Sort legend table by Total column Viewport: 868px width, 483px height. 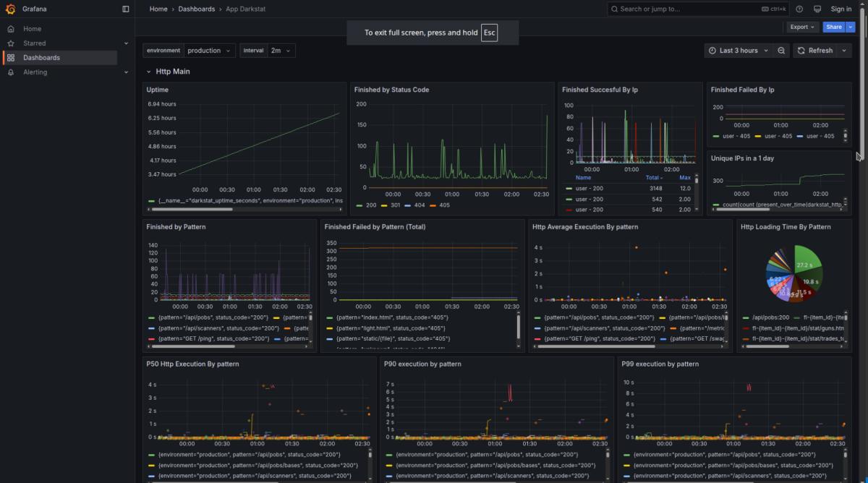pyautogui.click(x=654, y=177)
